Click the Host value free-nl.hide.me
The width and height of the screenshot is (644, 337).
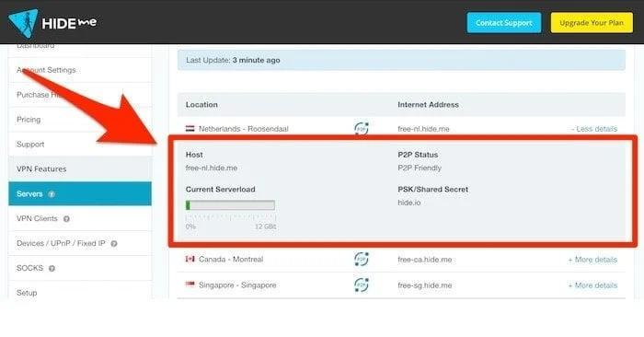pos(212,168)
